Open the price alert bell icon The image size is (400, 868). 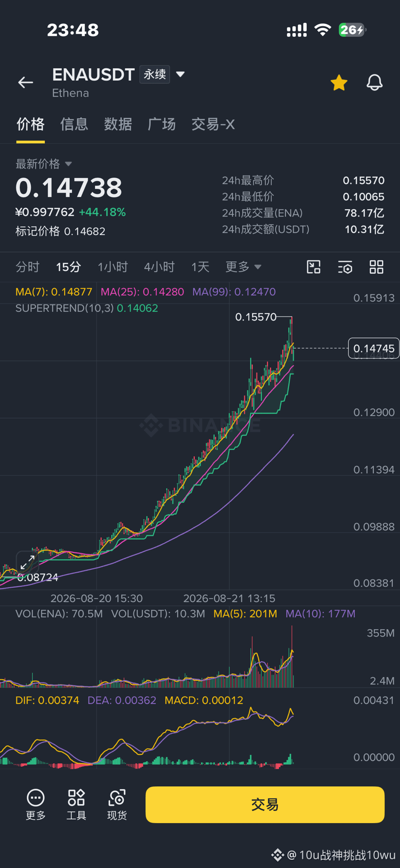point(374,83)
